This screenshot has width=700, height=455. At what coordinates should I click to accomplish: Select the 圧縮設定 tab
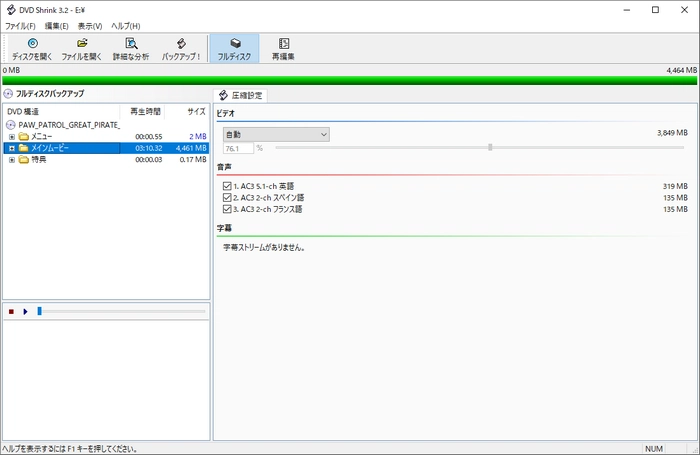[x=241, y=95]
